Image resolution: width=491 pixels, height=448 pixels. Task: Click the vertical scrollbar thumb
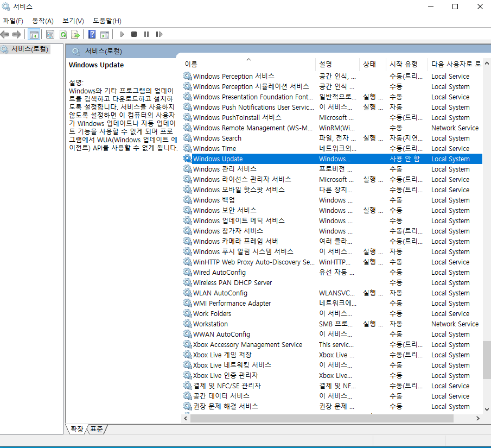(487, 360)
